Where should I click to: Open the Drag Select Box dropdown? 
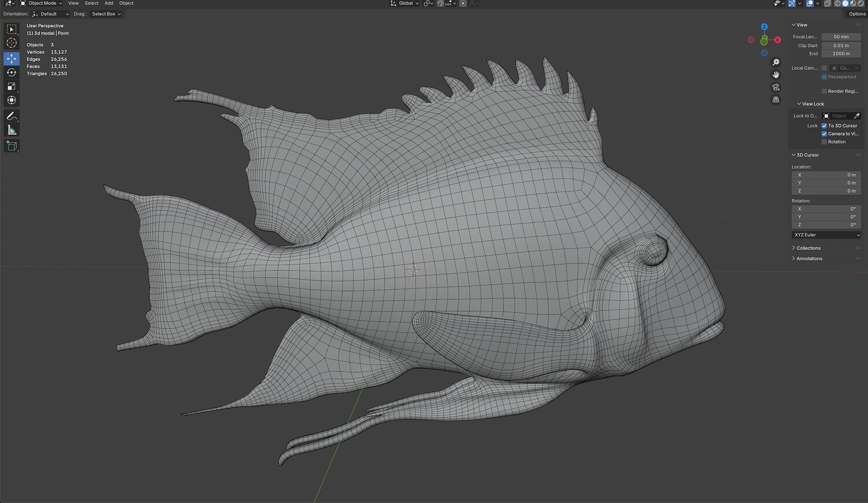click(106, 14)
